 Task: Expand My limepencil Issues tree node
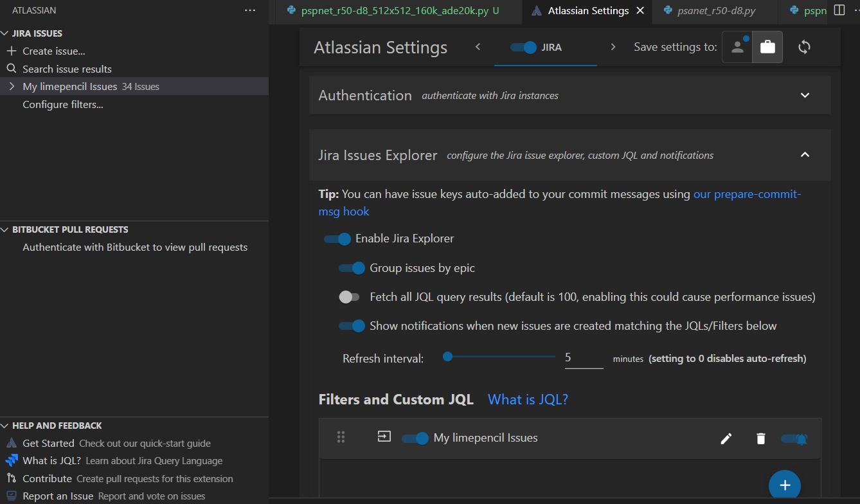12,86
